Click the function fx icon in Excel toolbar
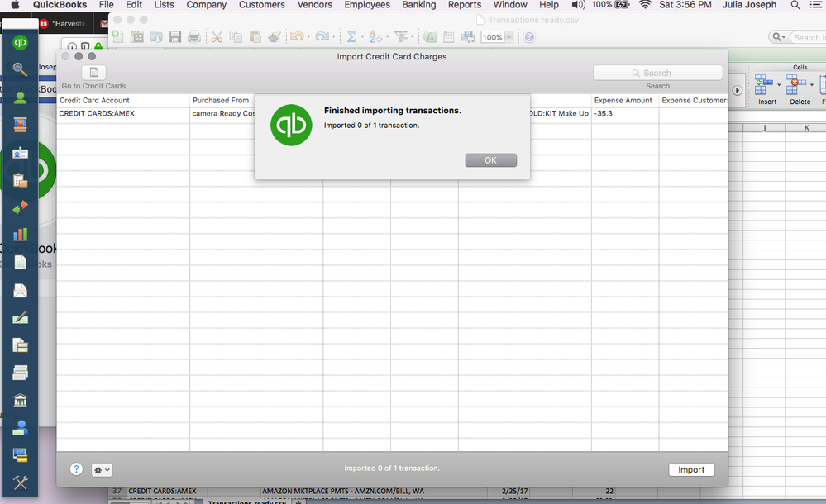826x504 pixels. click(x=430, y=36)
